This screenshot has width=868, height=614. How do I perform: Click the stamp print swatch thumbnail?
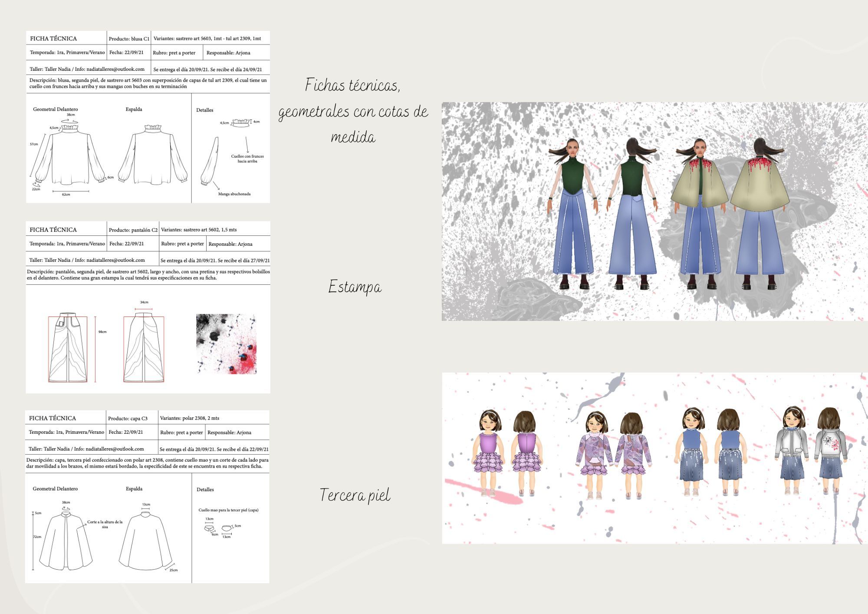tap(226, 344)
